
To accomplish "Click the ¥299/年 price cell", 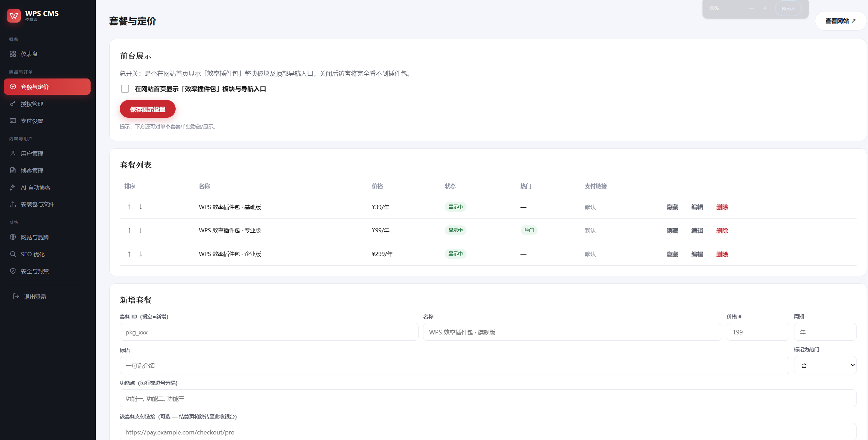I will 382,254.
